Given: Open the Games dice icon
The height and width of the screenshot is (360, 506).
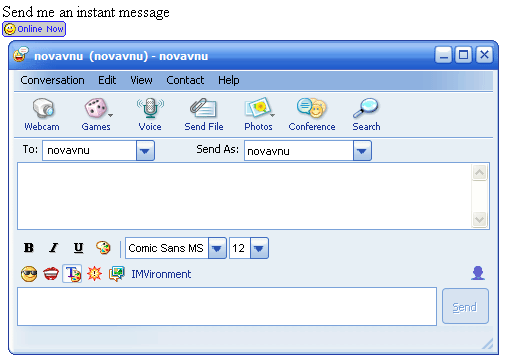Looking at the screenshot, I should pyautogui.click(x=95, y=108).
